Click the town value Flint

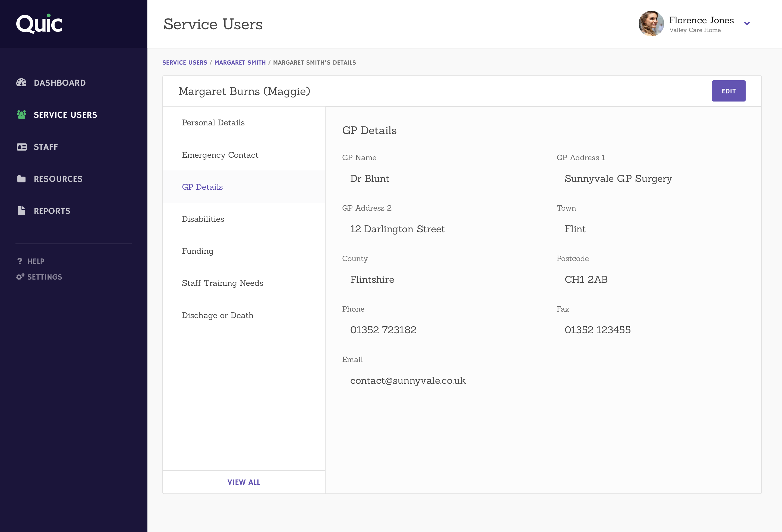[x=575, y=229]
